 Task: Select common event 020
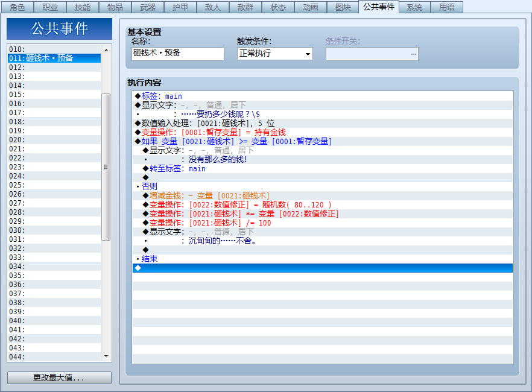coord(54,140)
